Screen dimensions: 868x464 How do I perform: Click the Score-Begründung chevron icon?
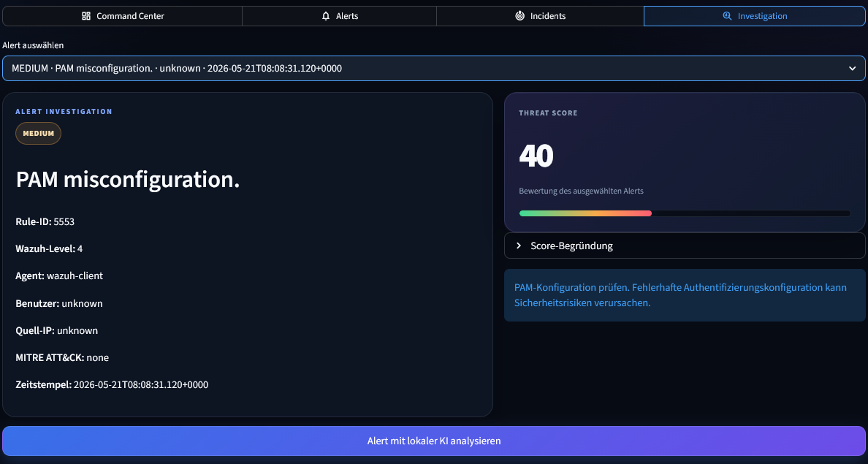(519, 246)
